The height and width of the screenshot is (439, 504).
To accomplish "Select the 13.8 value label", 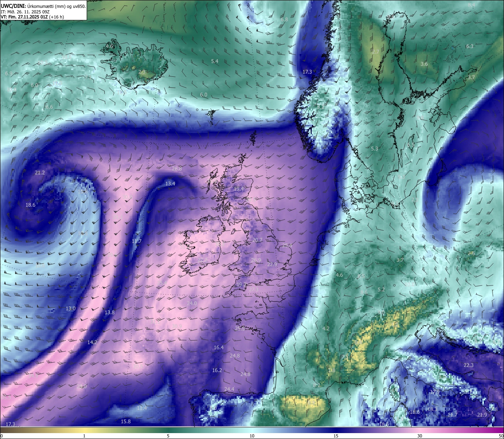I will [109, 313].
